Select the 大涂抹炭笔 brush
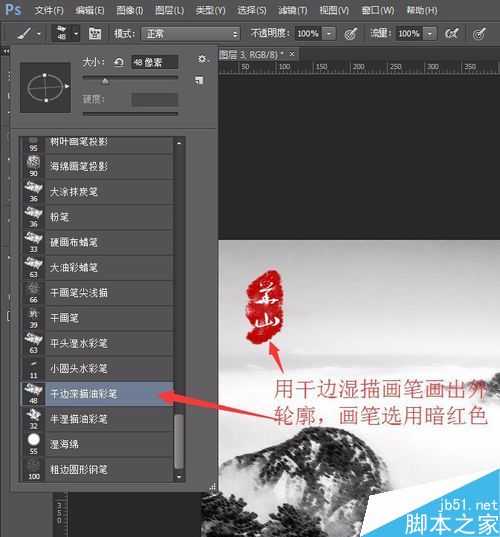500x537 pixels. click(x=97, y=192)
